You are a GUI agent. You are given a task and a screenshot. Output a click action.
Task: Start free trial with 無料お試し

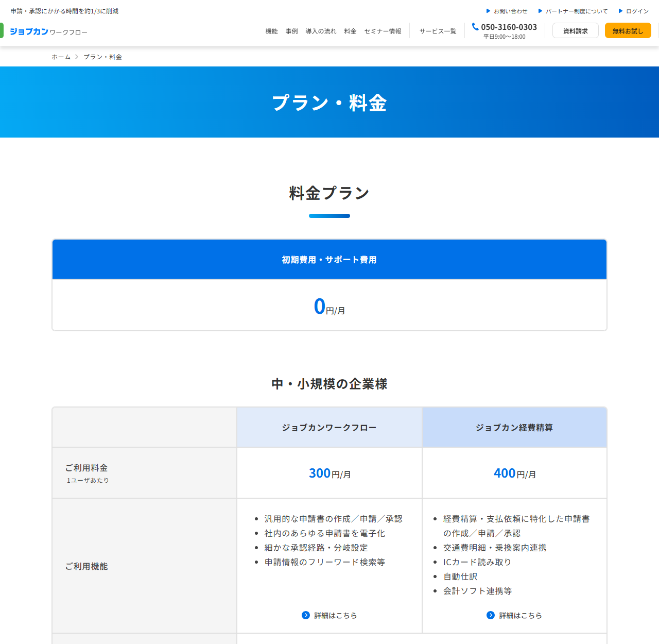(628, 30)
